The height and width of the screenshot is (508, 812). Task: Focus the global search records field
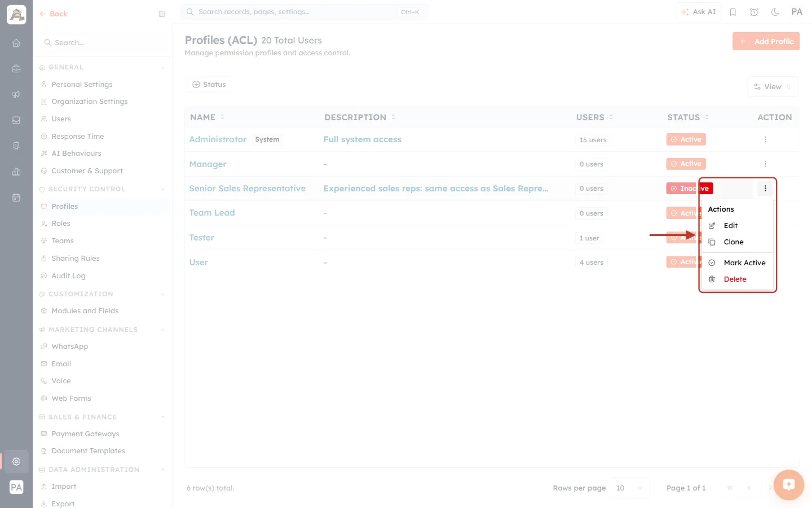(x=304, y=12)
